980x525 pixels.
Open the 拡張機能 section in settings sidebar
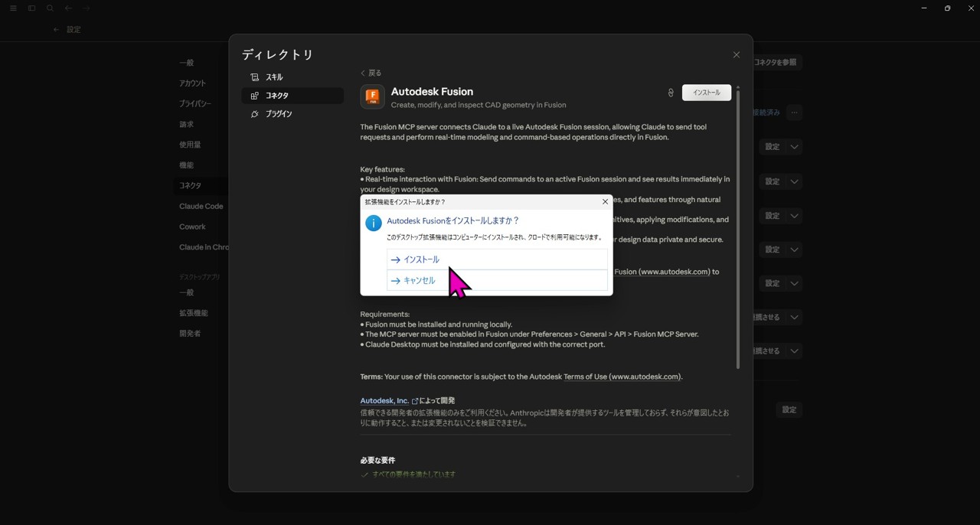[x=192, y=312]
